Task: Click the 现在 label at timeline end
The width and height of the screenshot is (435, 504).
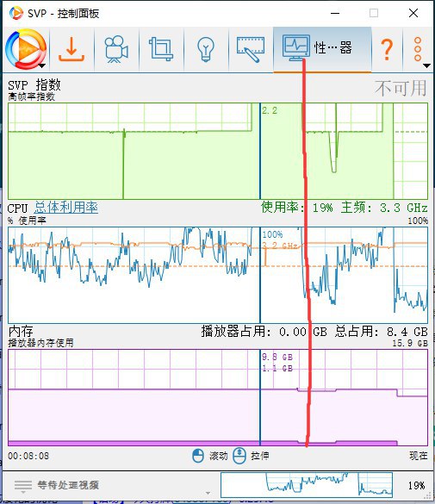Action: (419, 456)
